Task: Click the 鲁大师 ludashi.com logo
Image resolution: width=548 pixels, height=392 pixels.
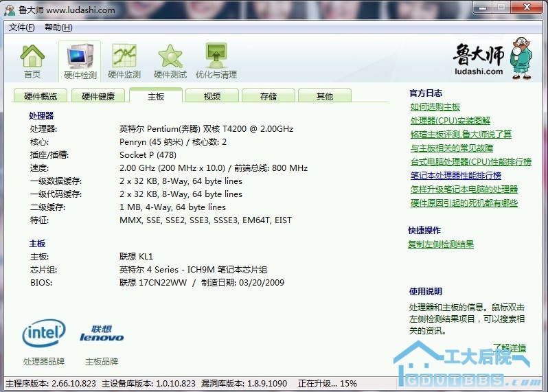Action: click(x=493, y=58)
